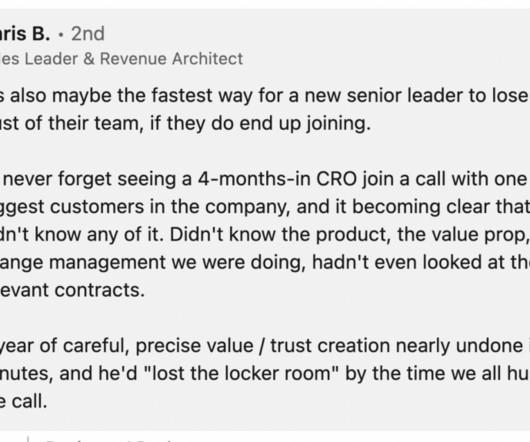
Task: Select the line ending "if they do end up joining."
Action: click(x=185, y=123)
